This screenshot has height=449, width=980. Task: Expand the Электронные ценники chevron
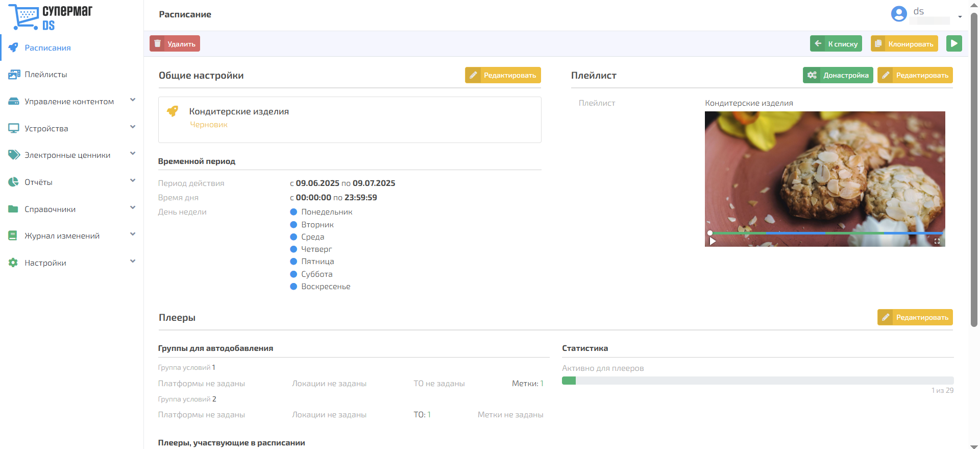click(x=133, y=154)
